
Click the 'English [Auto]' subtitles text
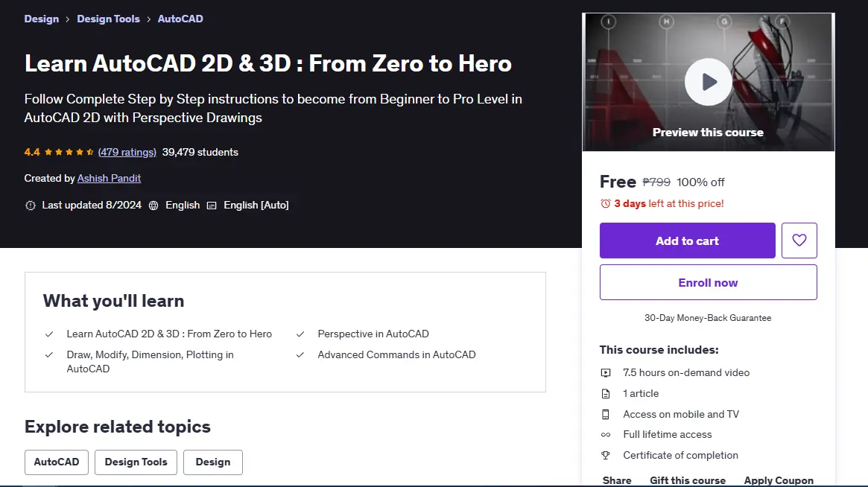256,206
